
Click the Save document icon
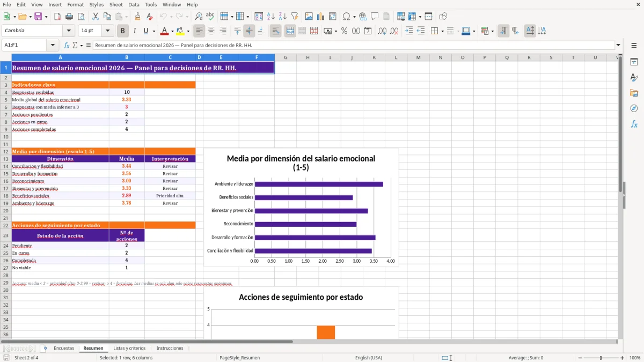[x=38, y=17]
